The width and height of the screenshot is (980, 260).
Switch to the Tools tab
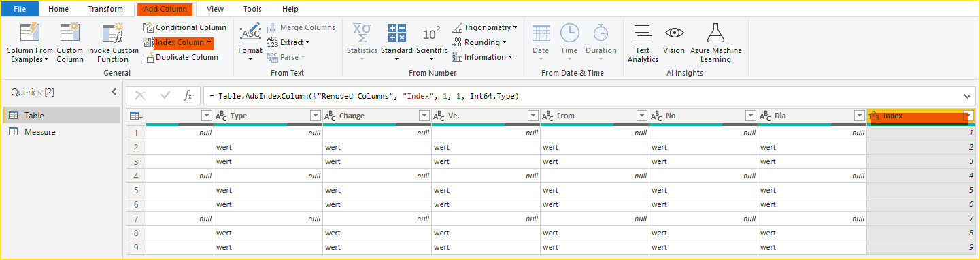tap(252, 9)
